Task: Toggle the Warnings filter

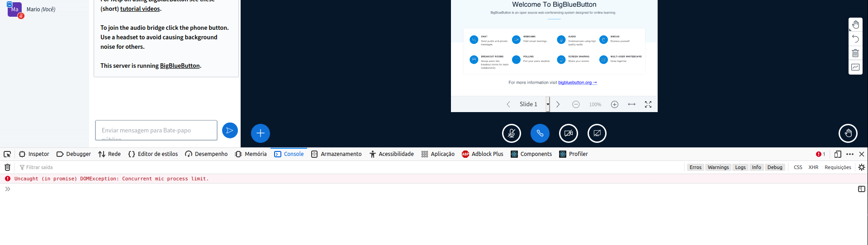Action: [718, 167]
